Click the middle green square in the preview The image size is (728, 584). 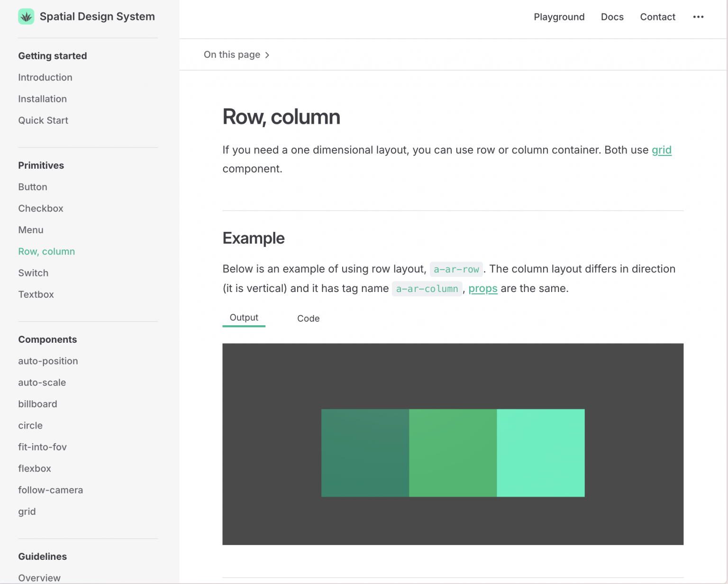[453, 453]
